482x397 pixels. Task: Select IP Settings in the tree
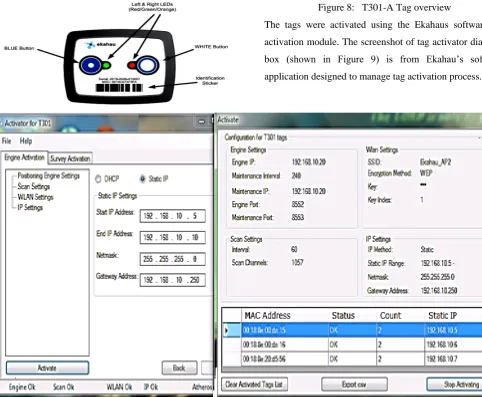point(30,207)
